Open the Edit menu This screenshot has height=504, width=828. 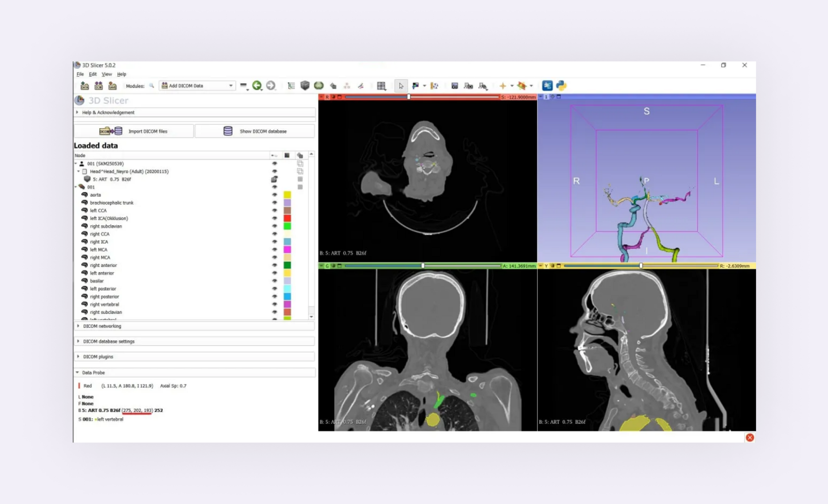93,74
